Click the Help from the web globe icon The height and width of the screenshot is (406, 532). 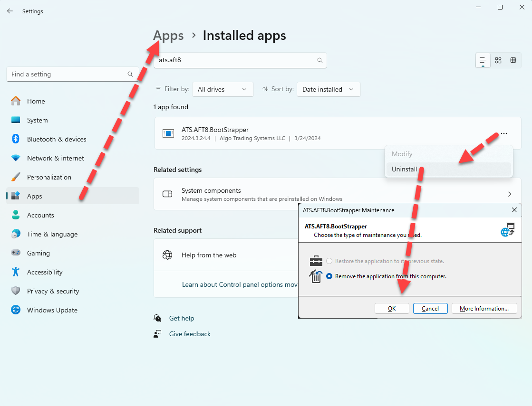(x=167, y=255)
